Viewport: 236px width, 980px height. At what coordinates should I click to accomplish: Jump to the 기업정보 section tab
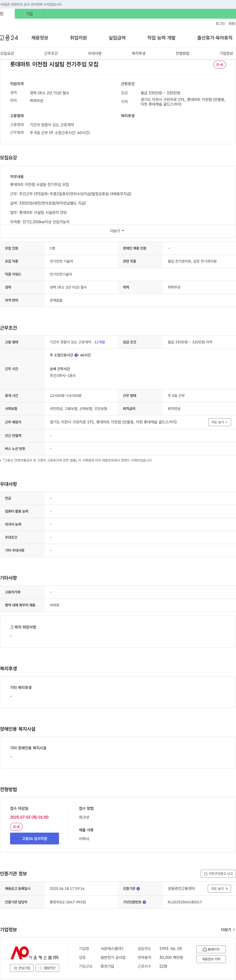pyautogui.click(x=226, y=53)
